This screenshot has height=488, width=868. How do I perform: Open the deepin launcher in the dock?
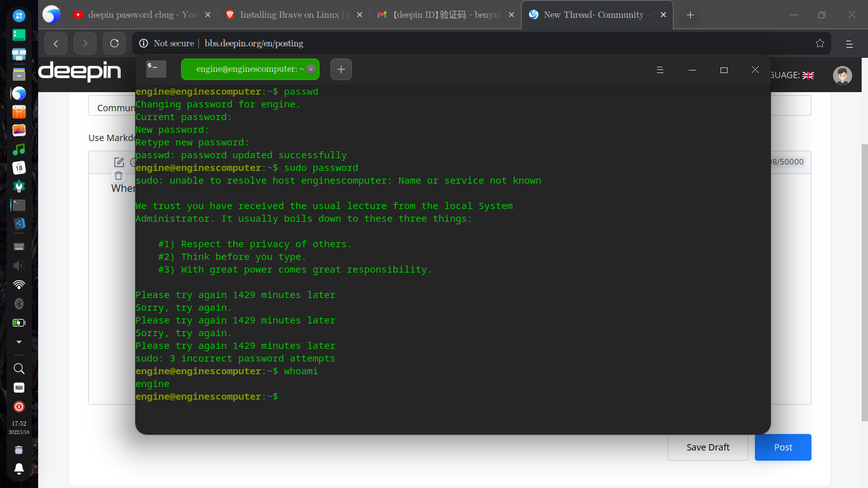coord(19,15)
